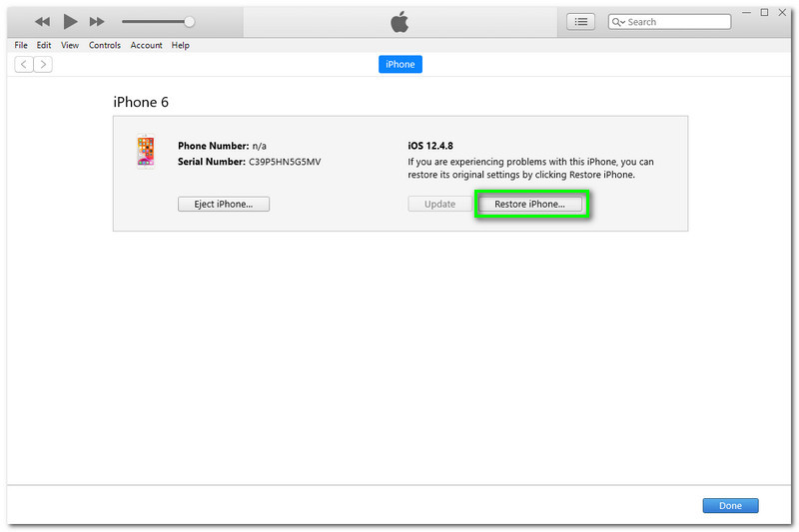Click the iPhone 6 device thumbnail
The width and height of the screenshot is (799, 532).
point(146,151)
